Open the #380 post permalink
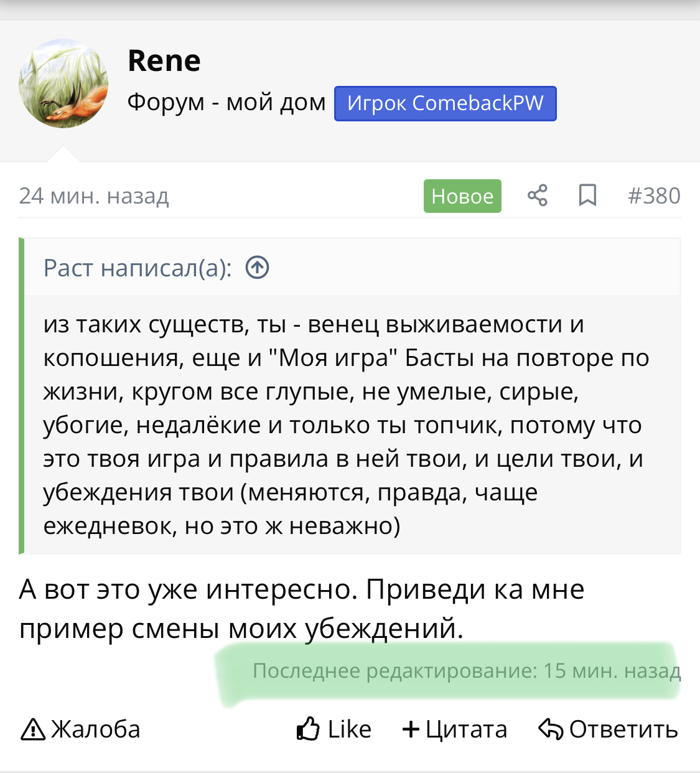Screen dimensions: 700x773 [x=654, y=195]
